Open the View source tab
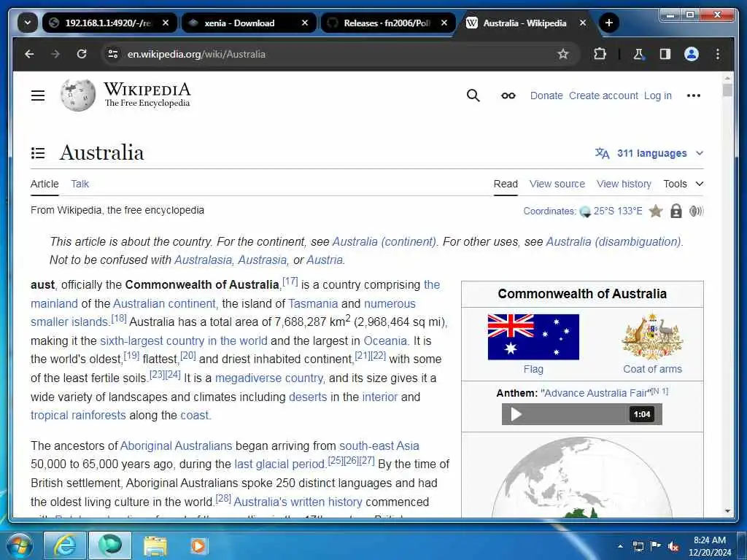The width and height of the screenshot is (747, 560). pyautogui.click(x=557, y=184)
